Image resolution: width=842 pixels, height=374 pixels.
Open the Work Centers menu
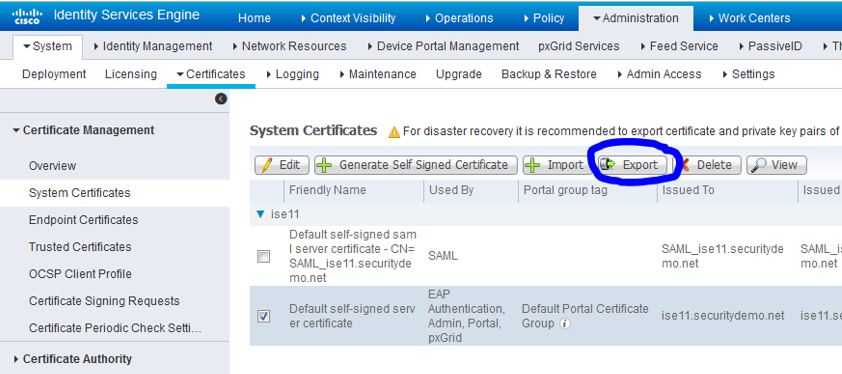coord(749,18)
